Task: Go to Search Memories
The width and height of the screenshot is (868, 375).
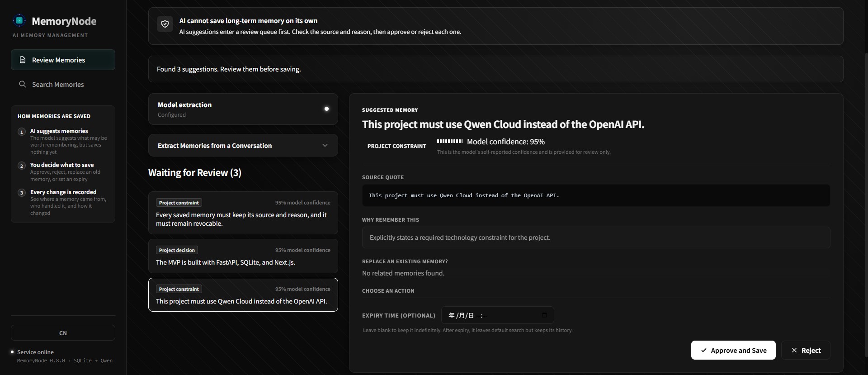Action: point(63,84)
